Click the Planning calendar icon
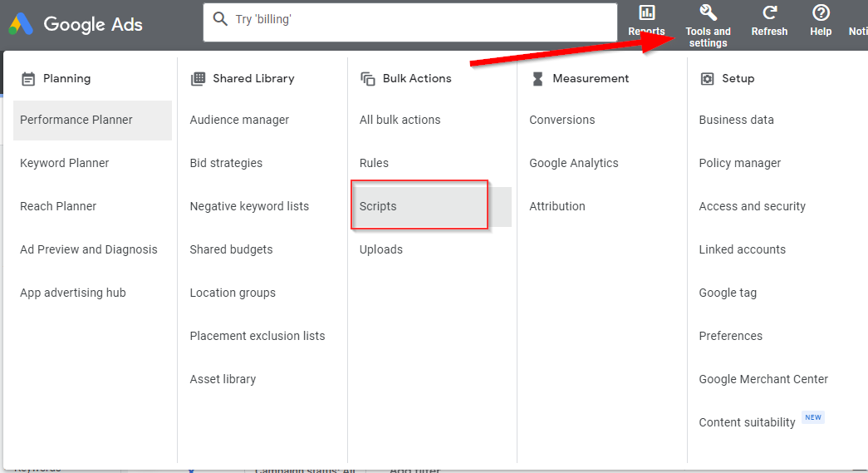 click(x=28, y=79)
